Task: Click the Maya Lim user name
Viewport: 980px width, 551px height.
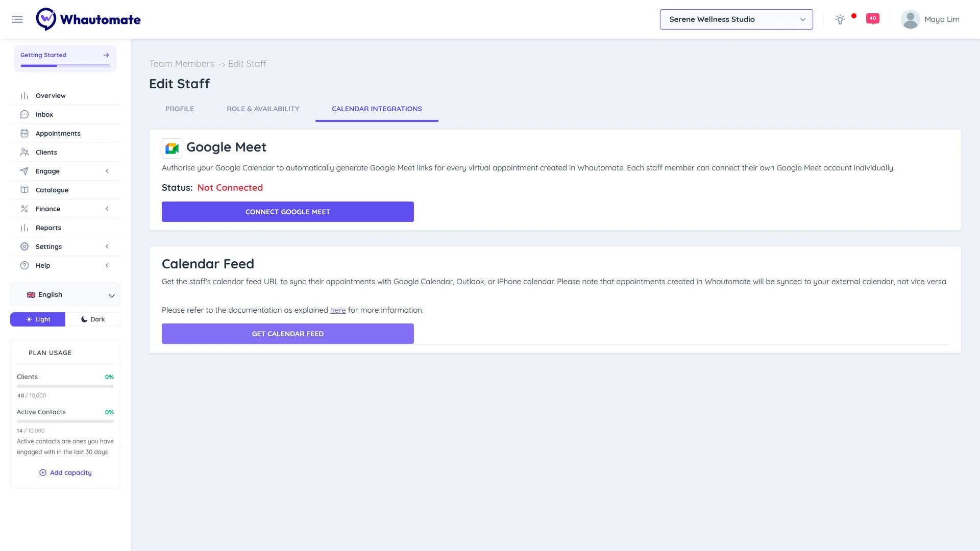Action: click(x=942, y=19)
